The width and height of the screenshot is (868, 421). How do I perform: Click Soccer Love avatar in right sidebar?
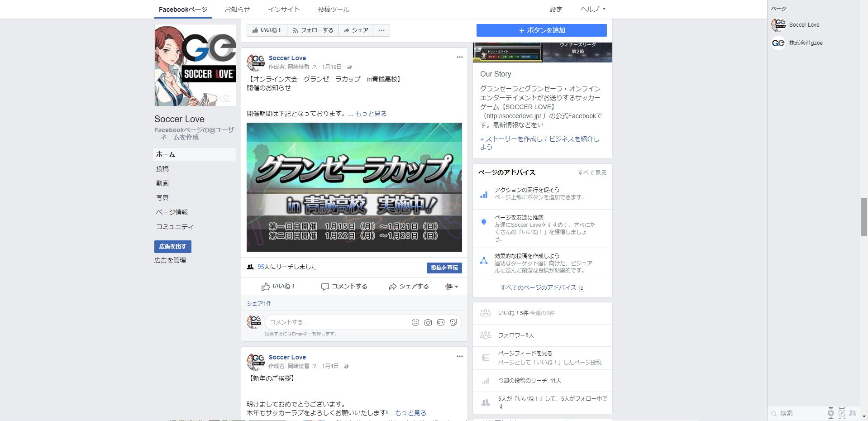(778, 25)
